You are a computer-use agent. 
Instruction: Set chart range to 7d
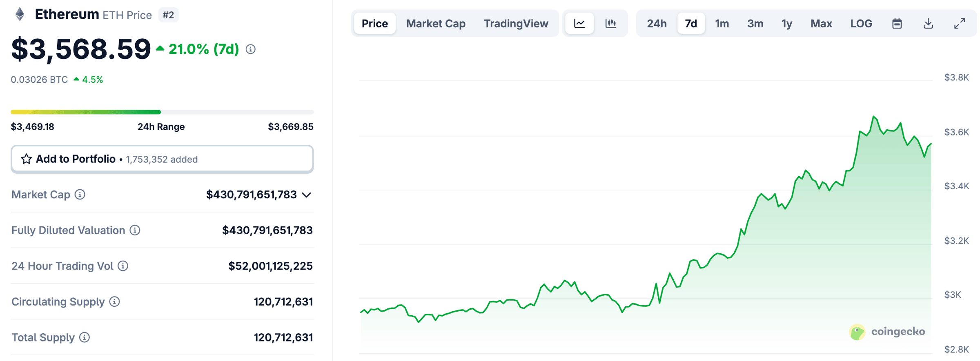tap(691, 24)
